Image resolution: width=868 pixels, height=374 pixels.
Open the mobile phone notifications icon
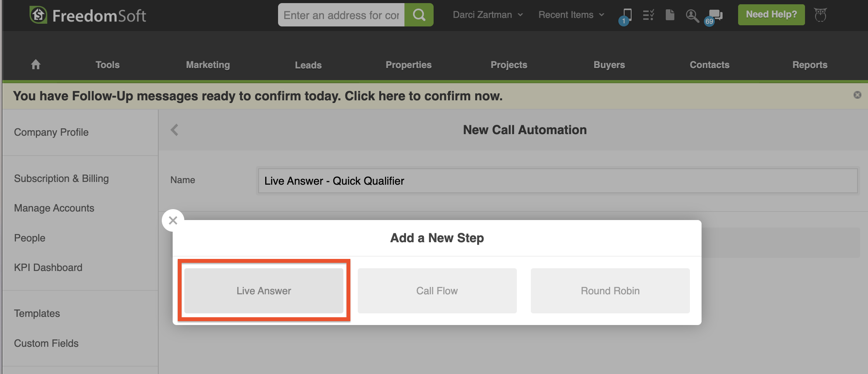[626, 16]
